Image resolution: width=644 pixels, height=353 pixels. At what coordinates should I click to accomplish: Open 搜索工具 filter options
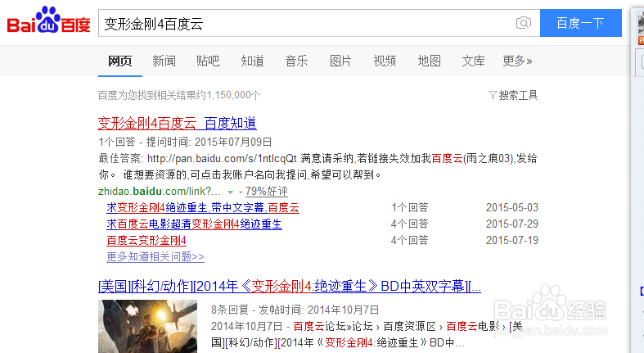[x=518, y=95]
